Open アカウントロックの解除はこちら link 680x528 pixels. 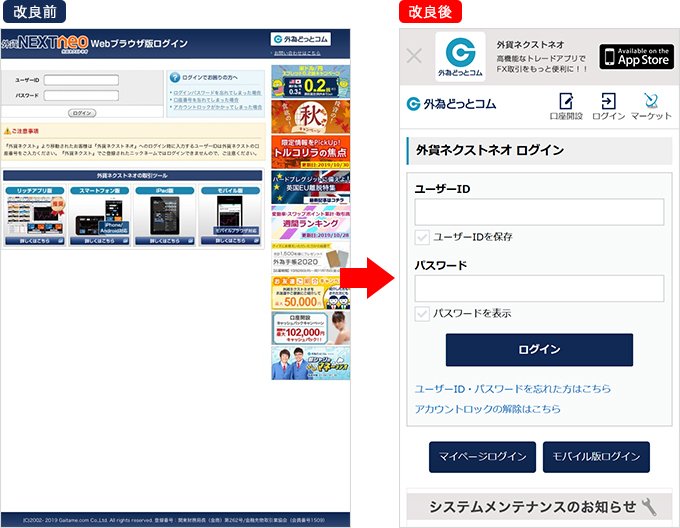[487, 409]
